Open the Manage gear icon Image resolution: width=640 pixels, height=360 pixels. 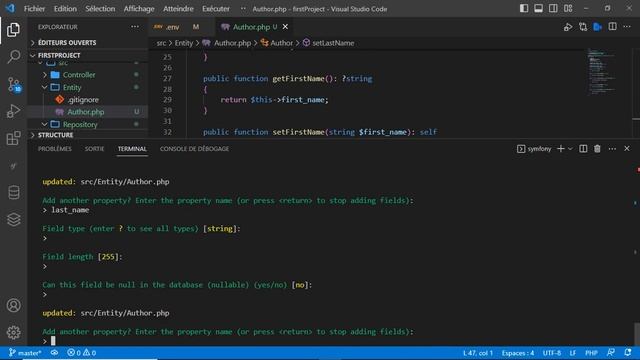tap(13, 332)
